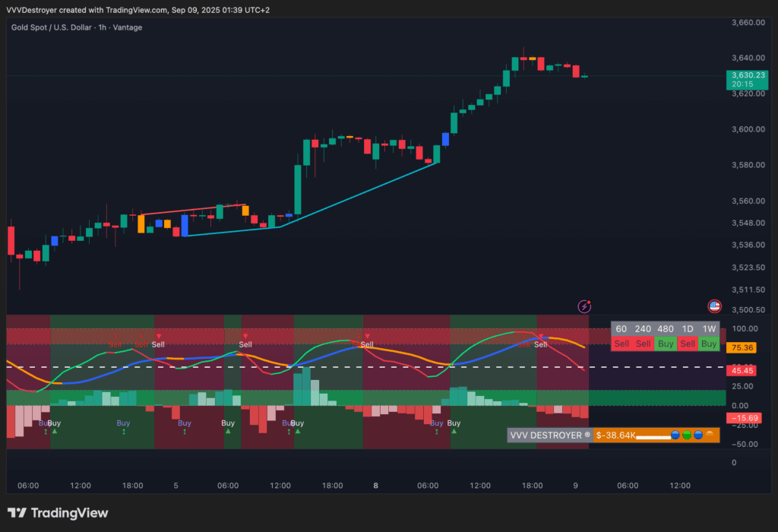Click the 18:00 label before 5 on time axis

(x=133, y=486)
